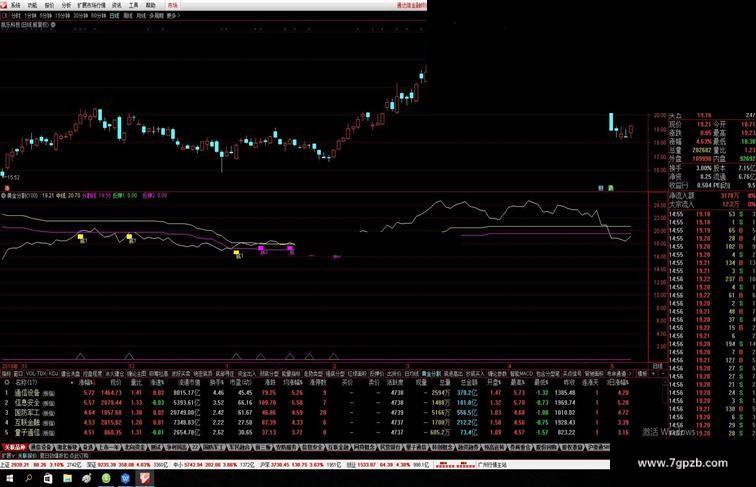Select the 黄金分割 indicator tab

[432, 373]
